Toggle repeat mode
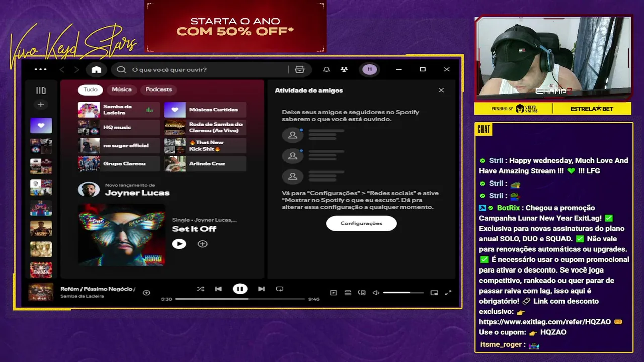This screenshot has width=644, height=362. click(x=280, y=289)
